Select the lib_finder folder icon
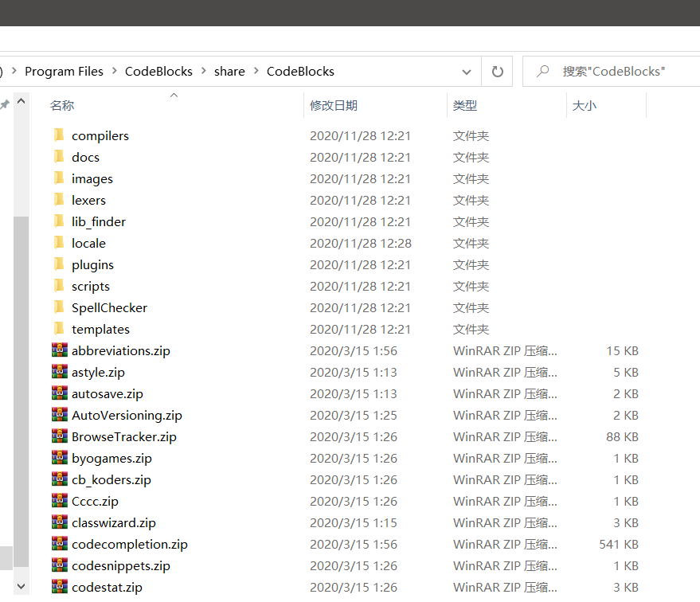 click(x=59, y=221)
